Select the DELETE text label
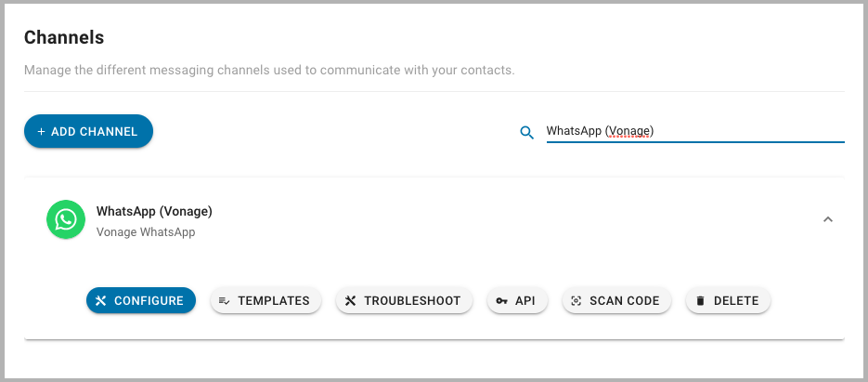 736,300
